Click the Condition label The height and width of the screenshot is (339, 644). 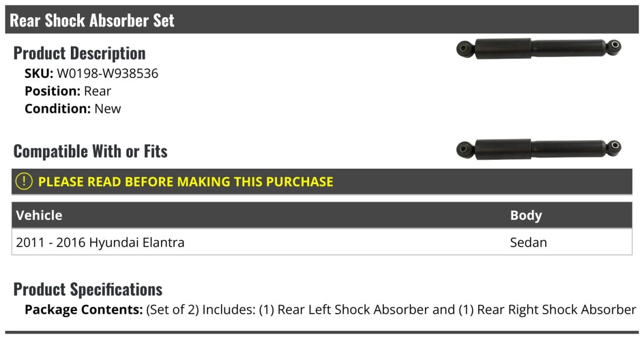[x=57, y=109]
